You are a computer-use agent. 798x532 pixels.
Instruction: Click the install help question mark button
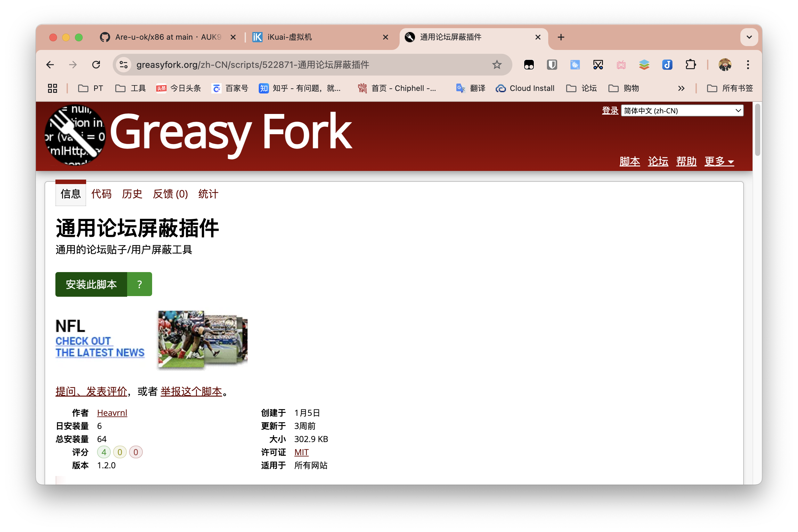tap(140, 284)
